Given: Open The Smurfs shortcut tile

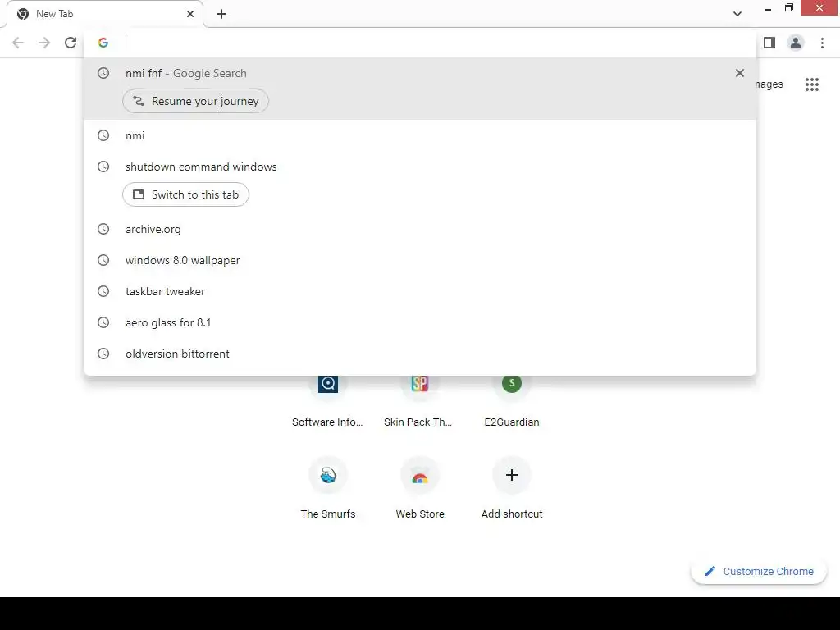Looking at the screenshot, I should pos(328,489).
